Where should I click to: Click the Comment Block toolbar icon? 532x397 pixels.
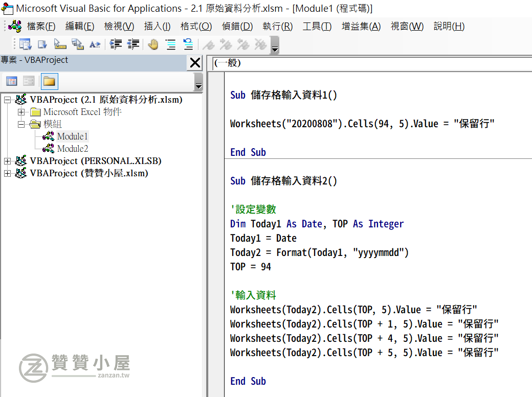[x=171, y=44]
